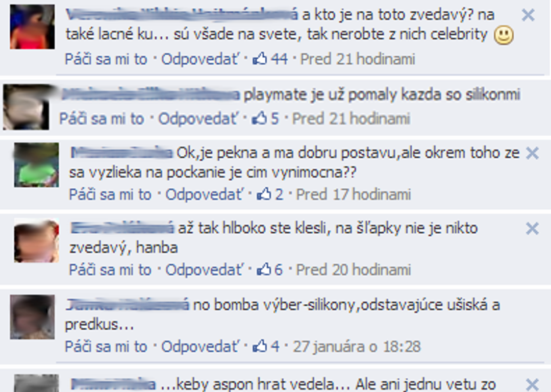
Task: Reply to the comment posted Pred 20 hodinami
Action: [x=205, y=270]
